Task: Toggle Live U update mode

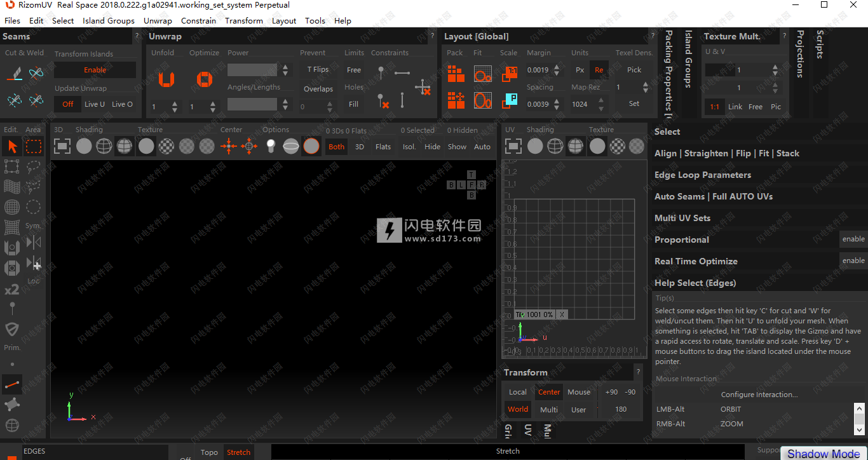Action: (95, 104)
